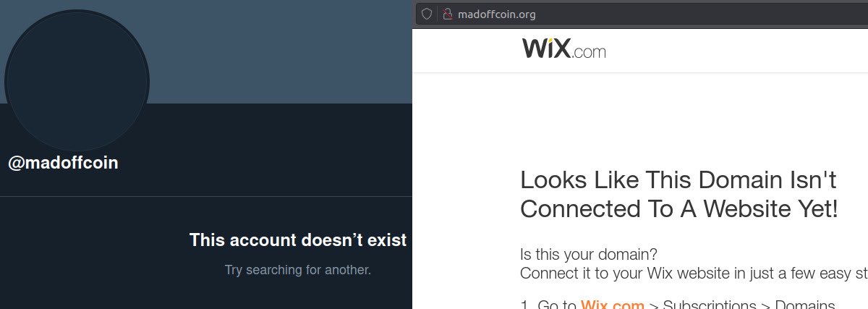Image resolution: width=868 pixels, height=309 pixels.
Task: Click the insecure connection padlock icon
Action: point(447,14)
